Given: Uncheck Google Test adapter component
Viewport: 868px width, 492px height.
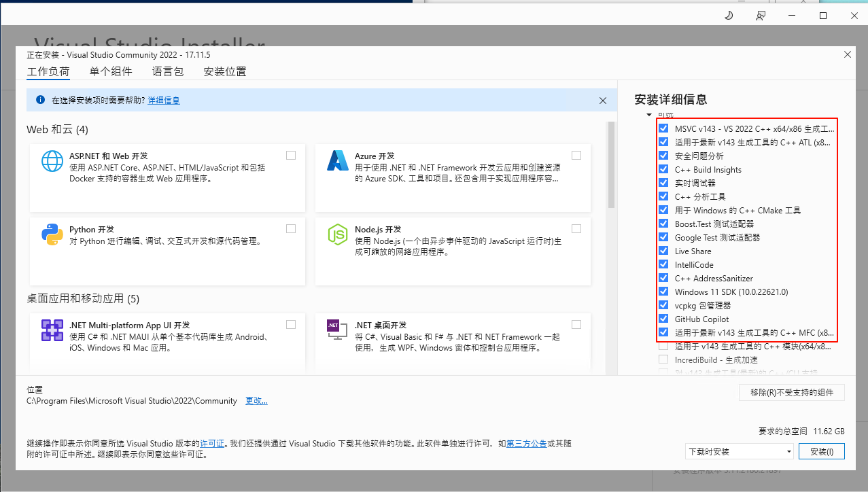Looking at the screenshot, I should (x=663, y=237).
